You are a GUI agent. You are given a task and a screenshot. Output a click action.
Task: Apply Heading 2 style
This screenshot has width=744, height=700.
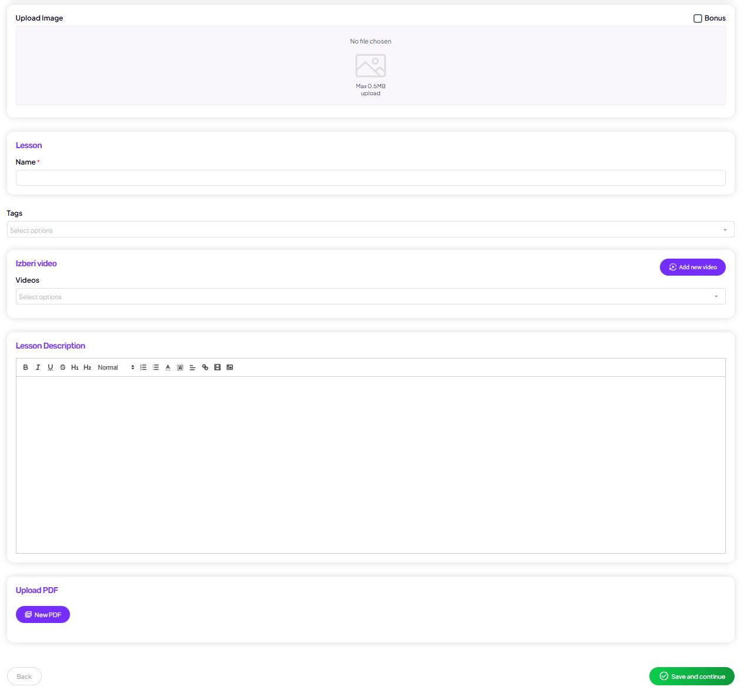[x=87, y=367]
